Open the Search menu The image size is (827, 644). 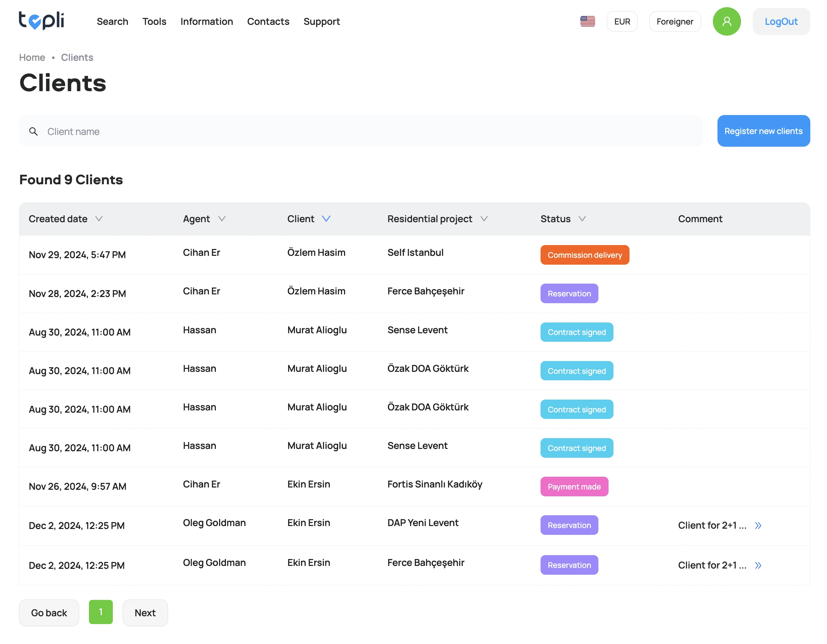[112, 22]
